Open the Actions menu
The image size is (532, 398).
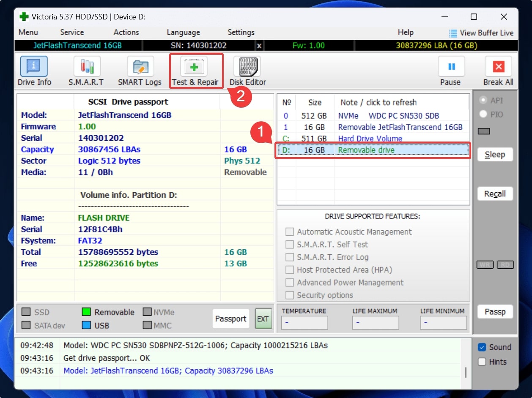(x=126, y=32)
